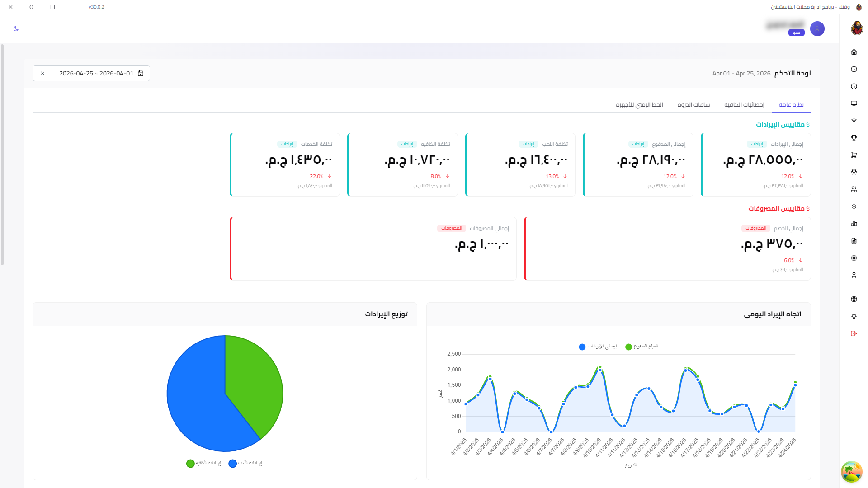This screenshot has width=868, height=488.
Task: Click the clock icon directly above the monitor icon
Action: click(854, 86)
